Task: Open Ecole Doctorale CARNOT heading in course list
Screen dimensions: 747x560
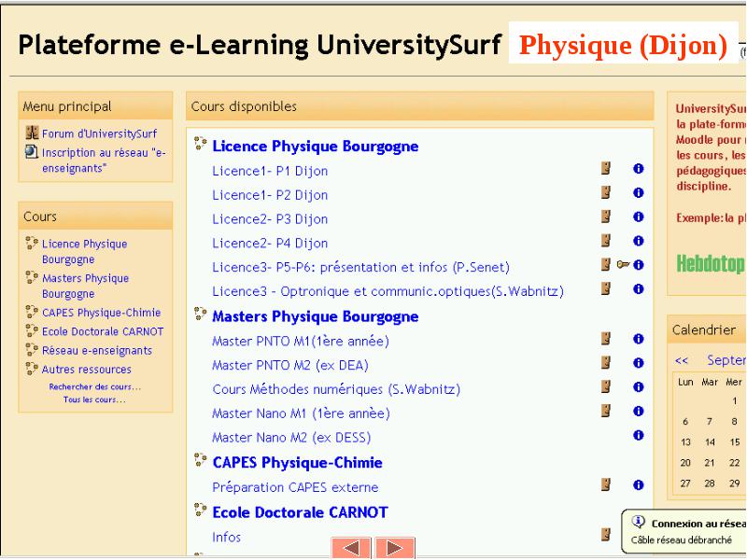Action: [300, 512]
